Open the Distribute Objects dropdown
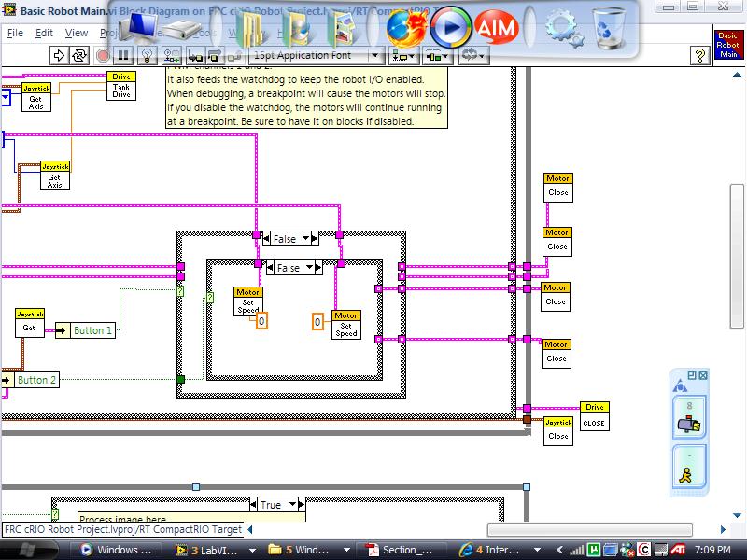Image resolution: width=747 pixels, height=560 pixels. (x=437, y=56)
